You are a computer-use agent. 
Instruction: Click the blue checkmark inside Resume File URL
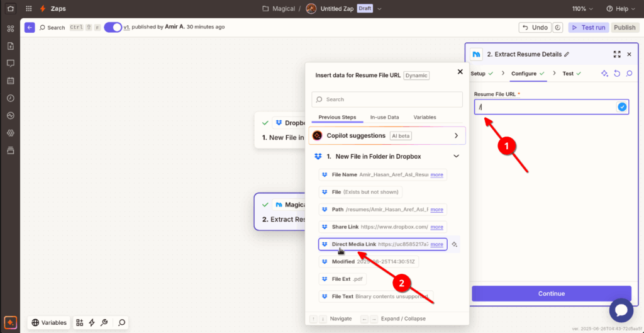click(622, 107)
